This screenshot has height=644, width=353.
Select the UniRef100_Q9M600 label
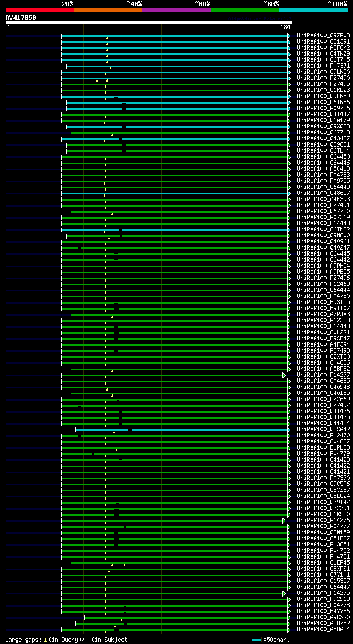tap(323, 236)
